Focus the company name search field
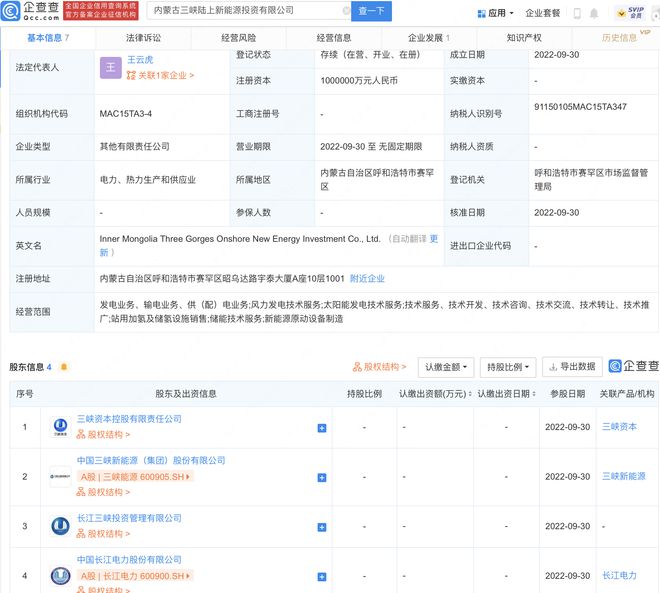This screenshot has height=593, width=660. (248, 11)
